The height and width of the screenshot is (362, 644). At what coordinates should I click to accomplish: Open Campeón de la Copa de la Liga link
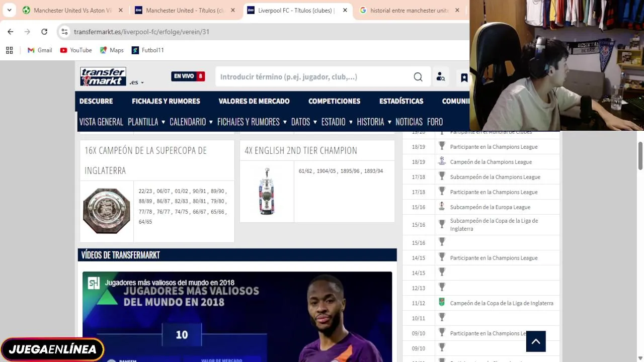(x=502, y=303)
